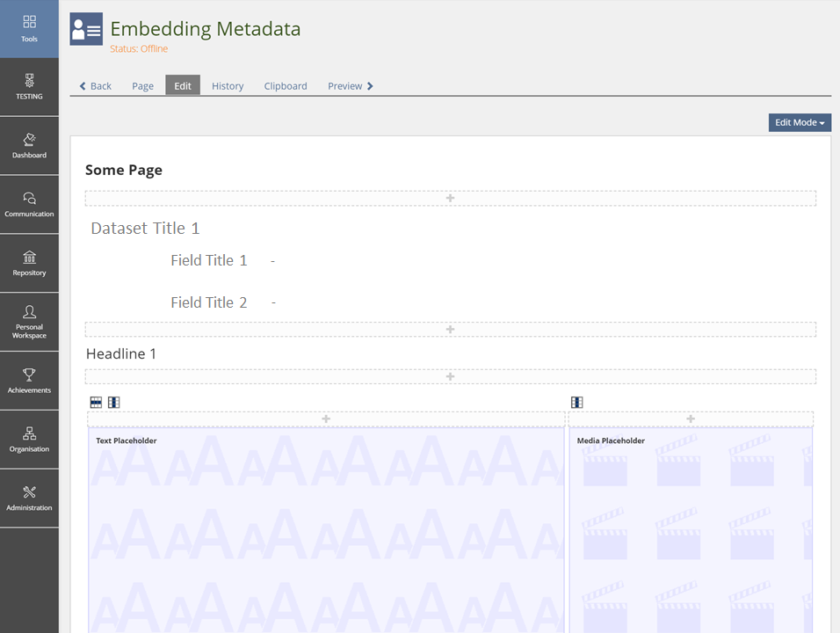
Task: Select the Page tab
Action: 142,86
